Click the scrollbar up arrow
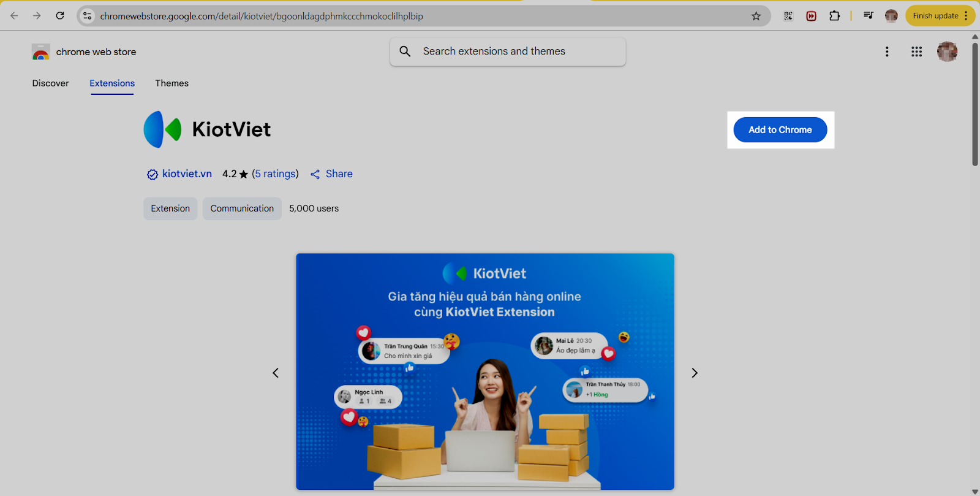The height and width of the screenshot is (496, 980). pos(975,37)
